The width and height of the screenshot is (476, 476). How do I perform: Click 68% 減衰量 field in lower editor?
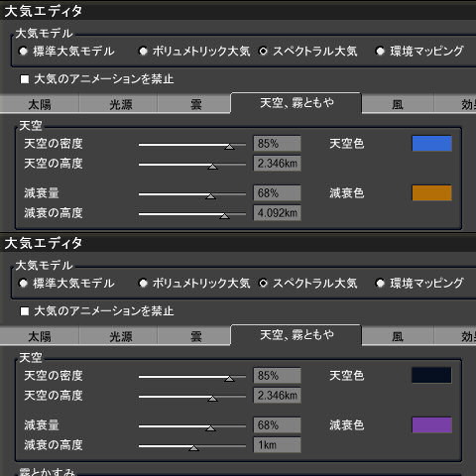click(x=277, y=425)
